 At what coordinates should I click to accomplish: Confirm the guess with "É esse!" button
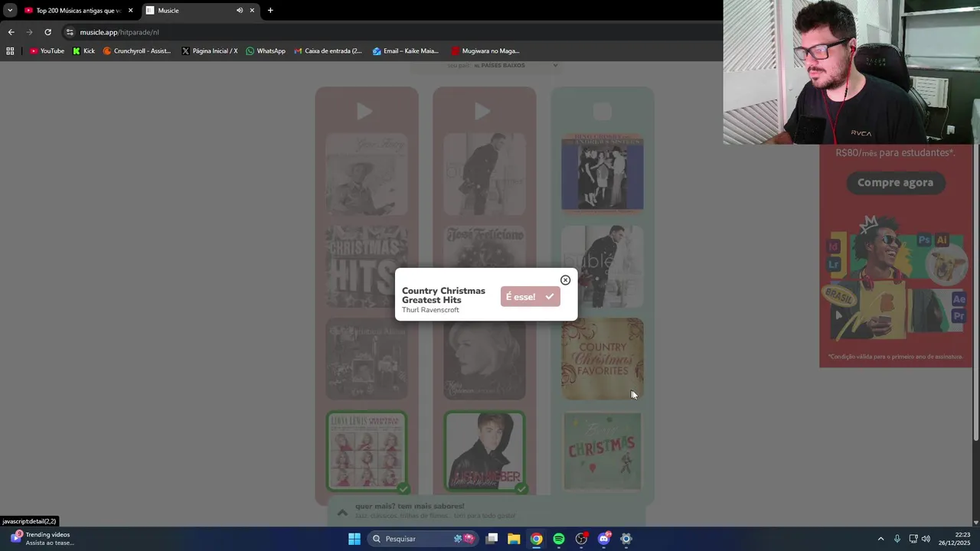point(530,297)
